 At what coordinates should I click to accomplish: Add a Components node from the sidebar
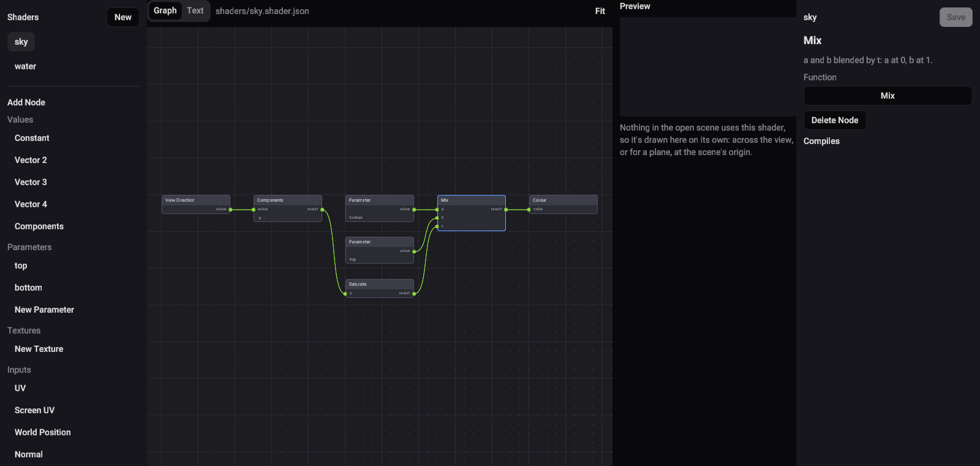pos(39,226)
